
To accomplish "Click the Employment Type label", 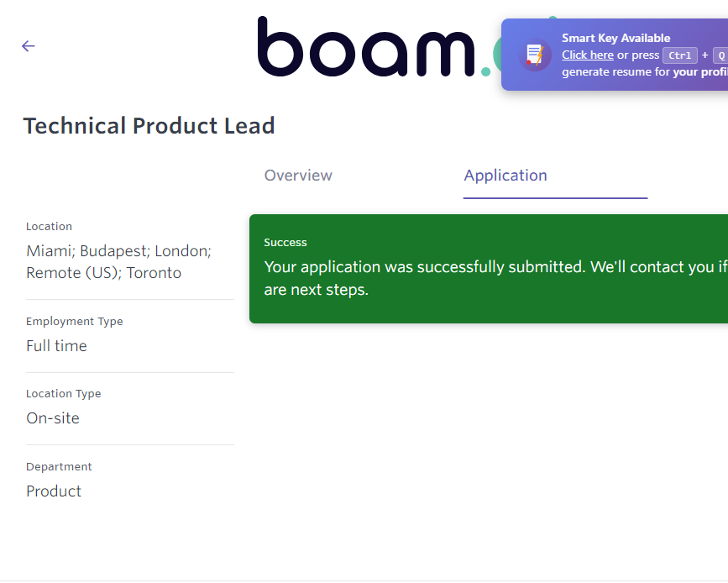I will (x=74, y=321).
